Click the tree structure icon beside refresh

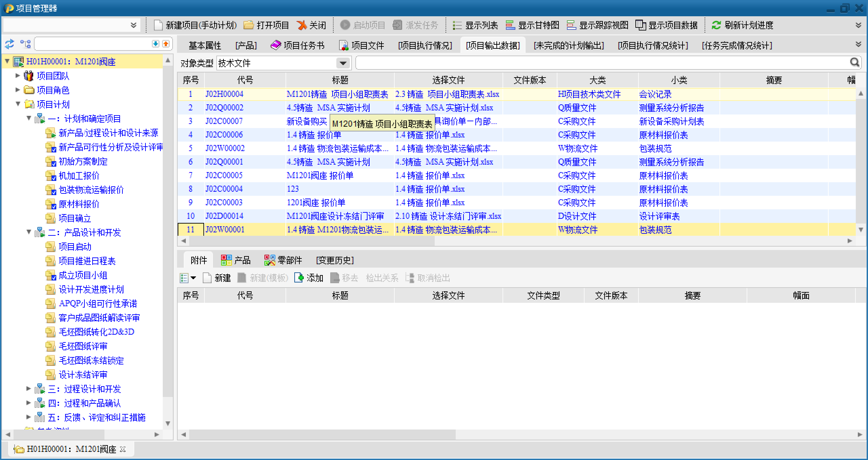(25, 44)
